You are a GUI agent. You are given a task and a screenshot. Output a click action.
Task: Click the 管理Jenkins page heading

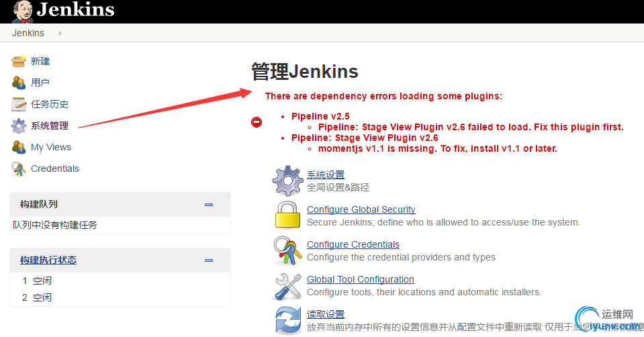(305, 71)
